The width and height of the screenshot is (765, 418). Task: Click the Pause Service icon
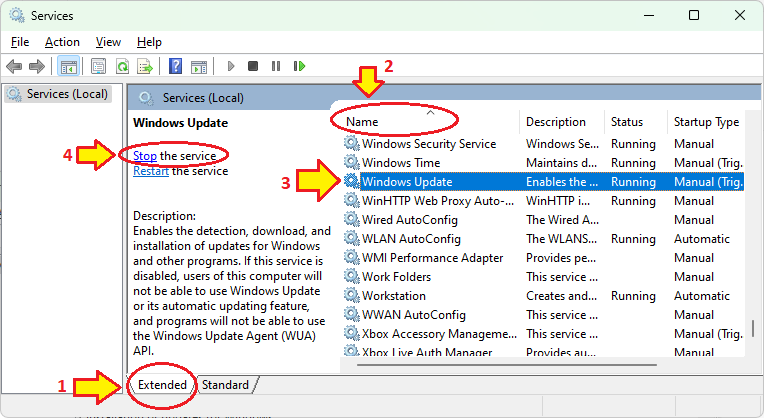pyautogui.click(x=276, y=66)
